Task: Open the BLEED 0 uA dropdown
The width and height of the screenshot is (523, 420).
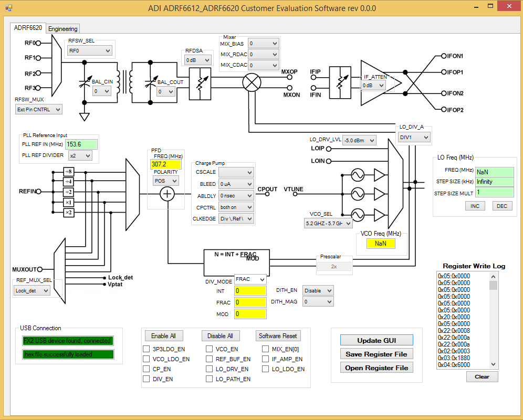Action: [236, 184]
